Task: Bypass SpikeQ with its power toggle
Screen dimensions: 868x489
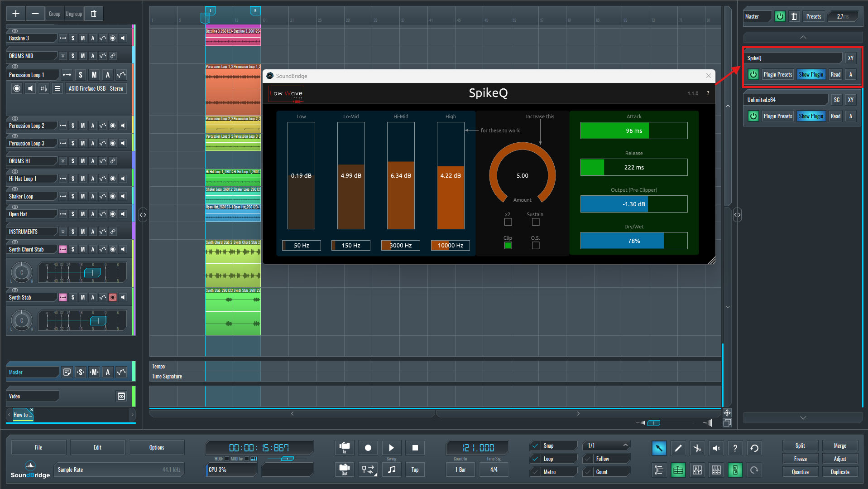Action: pyautogui.click(x=753, y=74)
